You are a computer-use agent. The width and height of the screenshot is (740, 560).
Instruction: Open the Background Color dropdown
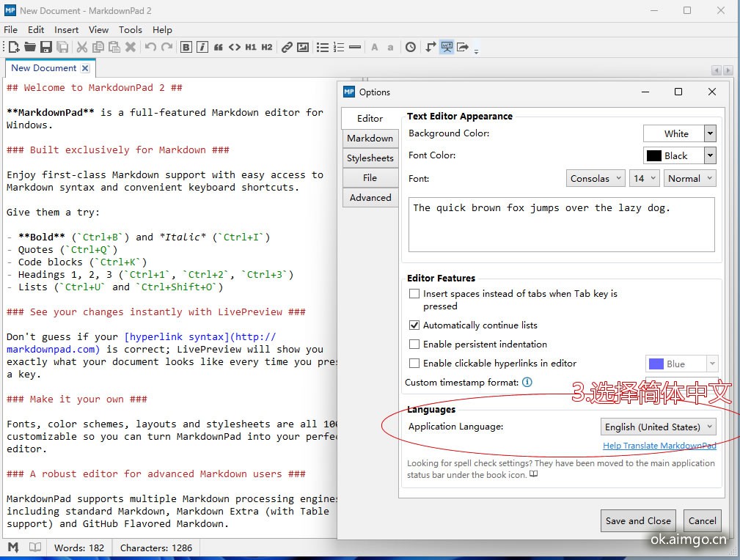[680, 133]
